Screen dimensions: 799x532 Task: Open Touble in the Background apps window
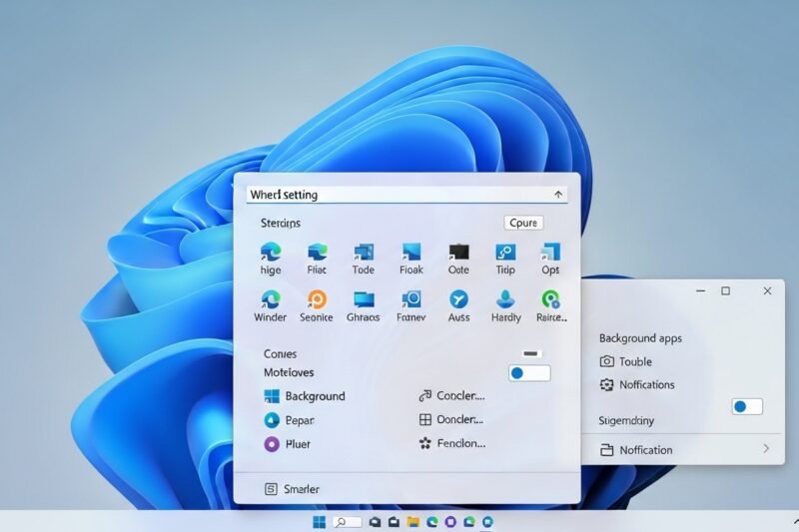[x=635, y=361]
